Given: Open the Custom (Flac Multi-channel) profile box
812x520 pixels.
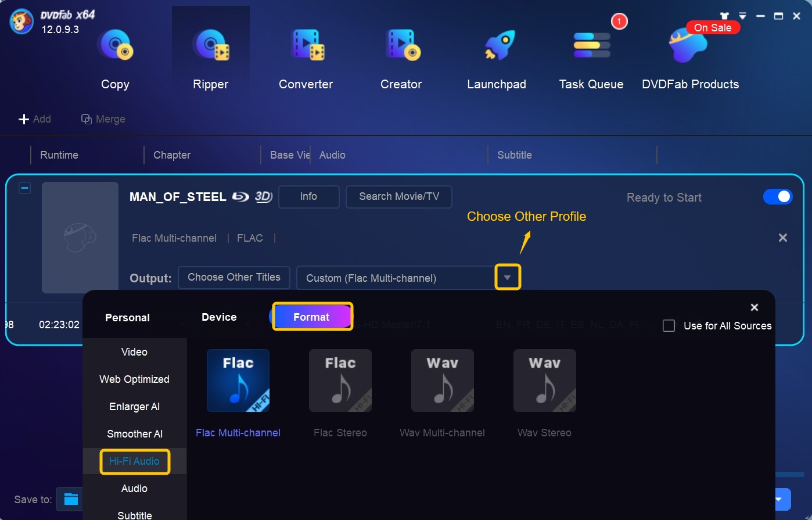Looking at the screenshot, I should click(395, 278).
